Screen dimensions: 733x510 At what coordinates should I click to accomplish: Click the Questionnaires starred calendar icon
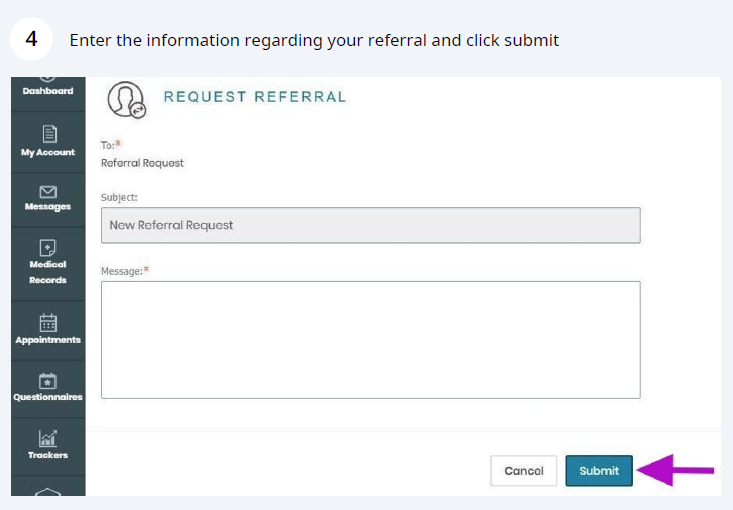48,380
